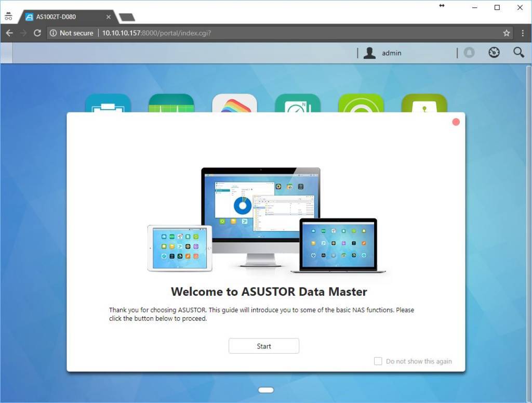
Task: Click the show desktop button at top-left
Action: point(6,53)
